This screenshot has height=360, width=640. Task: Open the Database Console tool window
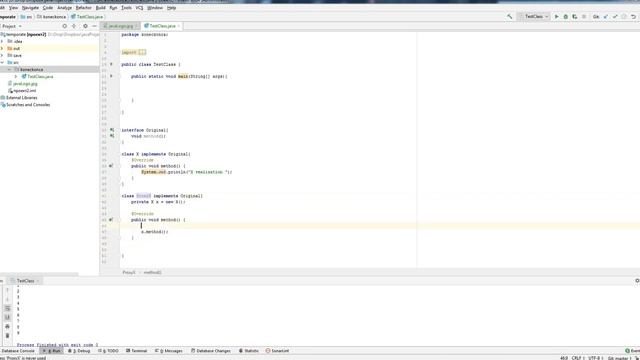tap(18, 351)
